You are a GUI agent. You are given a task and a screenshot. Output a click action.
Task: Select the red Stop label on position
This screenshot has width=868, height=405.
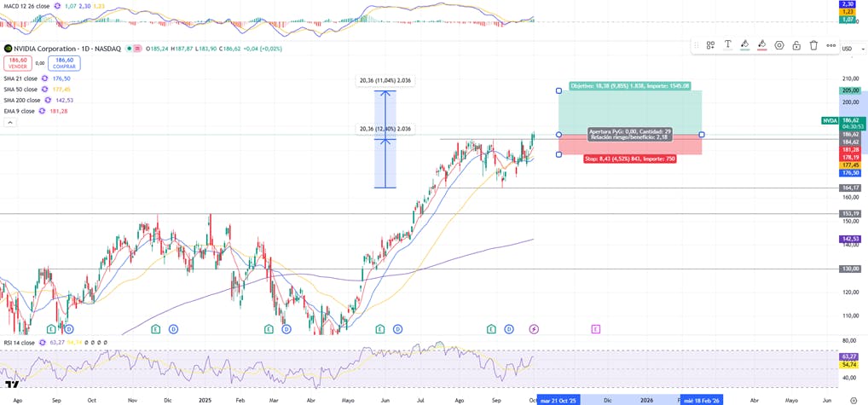(x=629, y=159)
